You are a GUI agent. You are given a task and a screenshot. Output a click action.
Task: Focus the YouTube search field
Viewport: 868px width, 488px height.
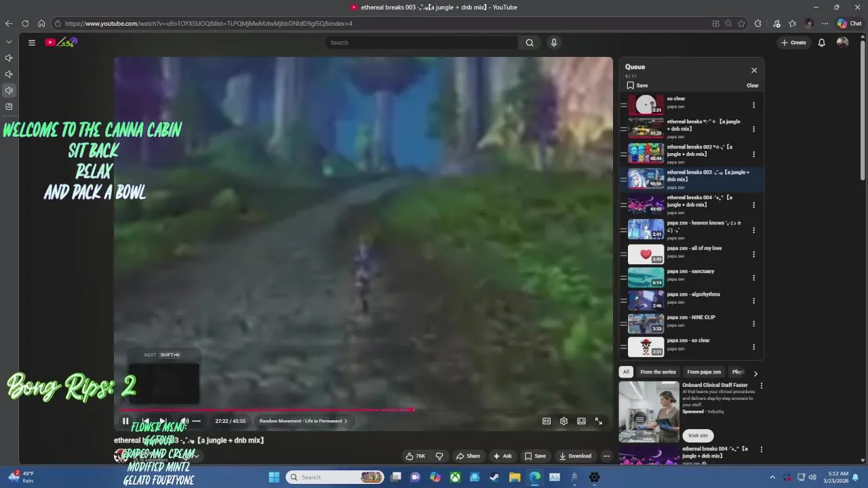click(x=422, y=43)
